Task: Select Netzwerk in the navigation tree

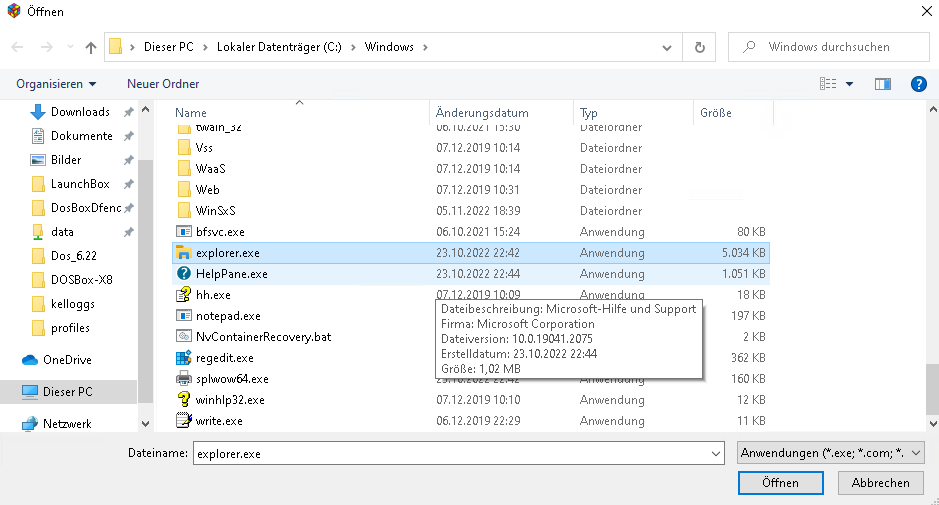Action: click(67, 424)
